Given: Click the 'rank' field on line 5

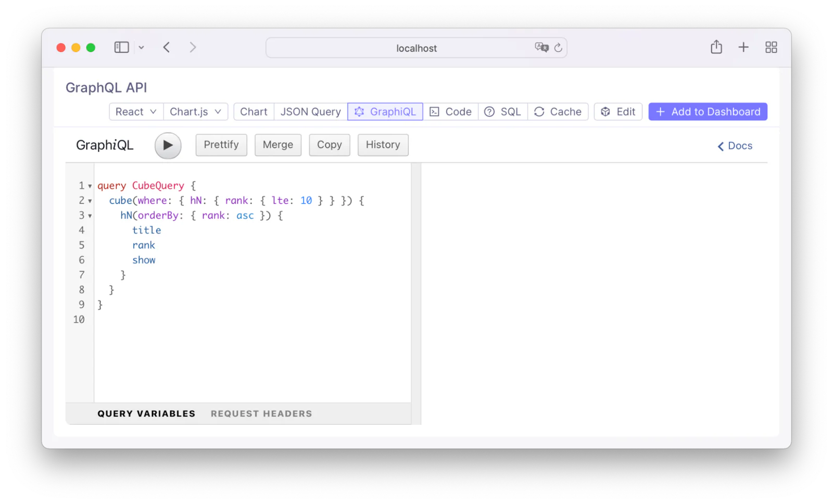Looking at the screenshot, I should [144, 245].
